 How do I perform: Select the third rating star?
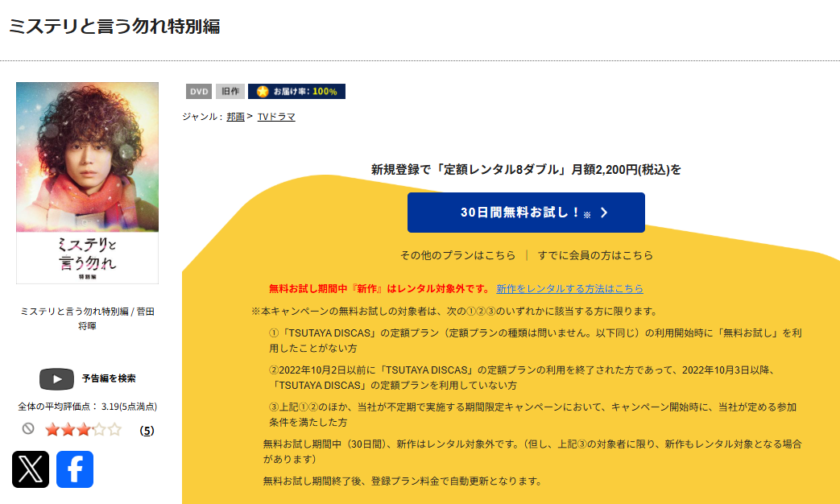coord(83,430)
